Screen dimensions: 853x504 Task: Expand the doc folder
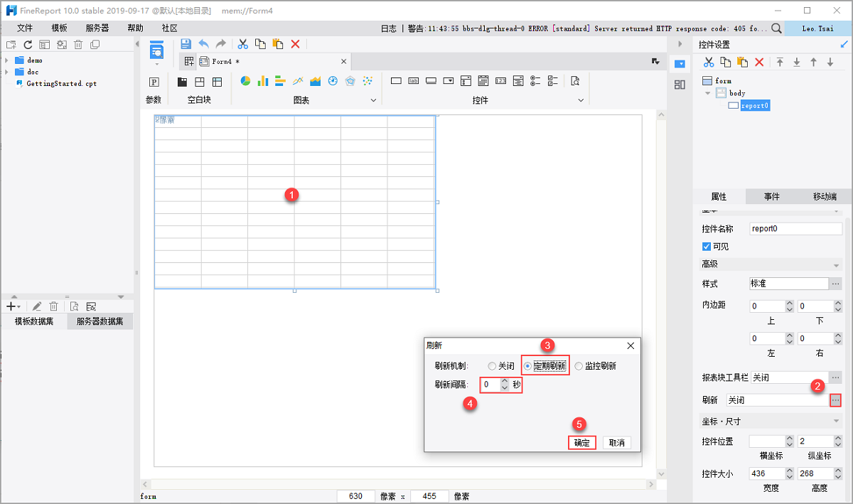tap(6, 72)
